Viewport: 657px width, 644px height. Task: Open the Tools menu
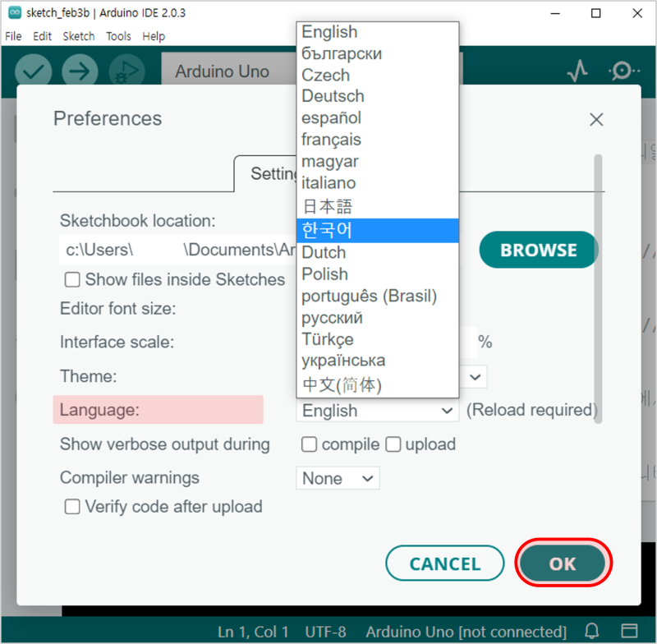pos(118,36)
